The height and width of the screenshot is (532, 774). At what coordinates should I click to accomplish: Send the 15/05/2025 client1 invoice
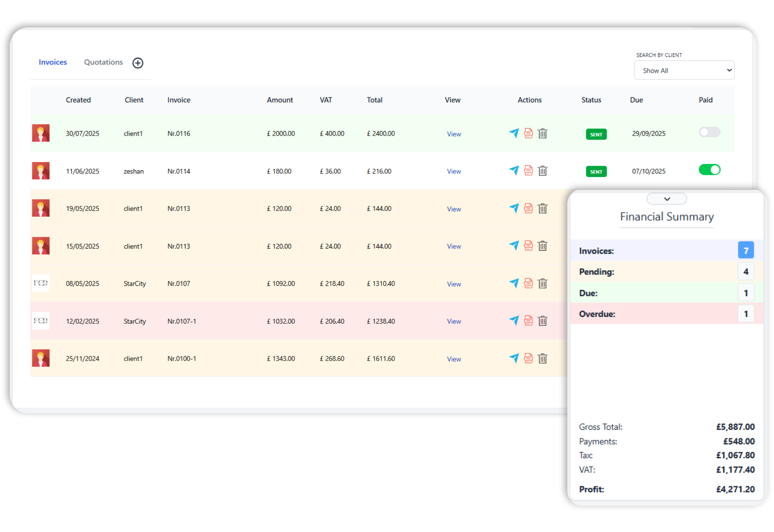pyautogui.click(x=514, y=246)
